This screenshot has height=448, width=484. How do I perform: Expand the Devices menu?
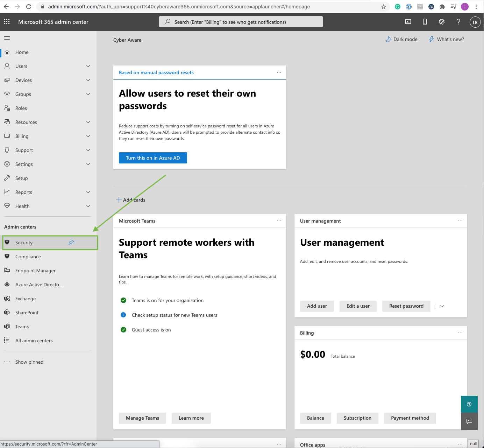tap(88, 80)
